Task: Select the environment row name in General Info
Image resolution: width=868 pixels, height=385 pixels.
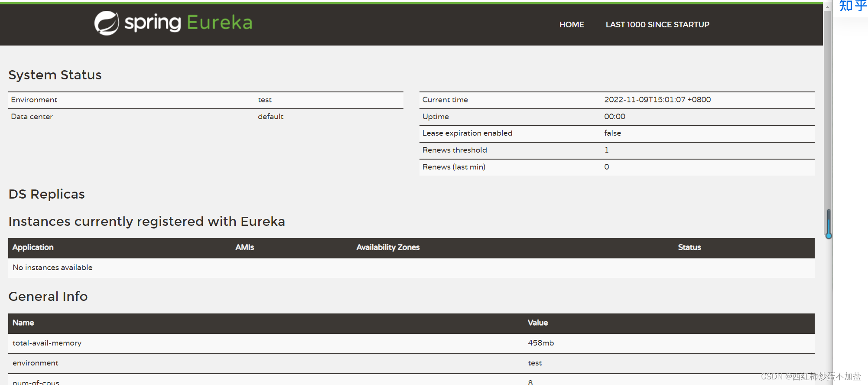Action: coord(35,363)
